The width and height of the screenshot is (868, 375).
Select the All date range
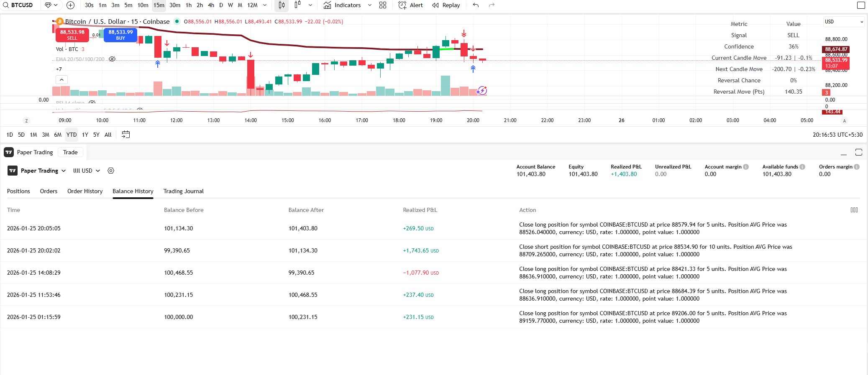[x=108, y=135]
